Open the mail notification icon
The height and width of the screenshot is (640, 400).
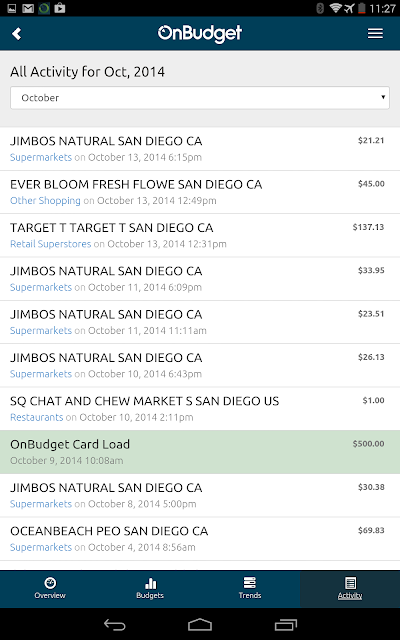tap(28, 8)
